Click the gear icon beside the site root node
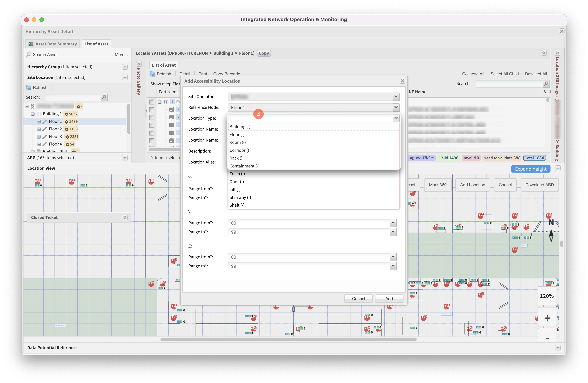The image size is (588, 383). [78, 107]
